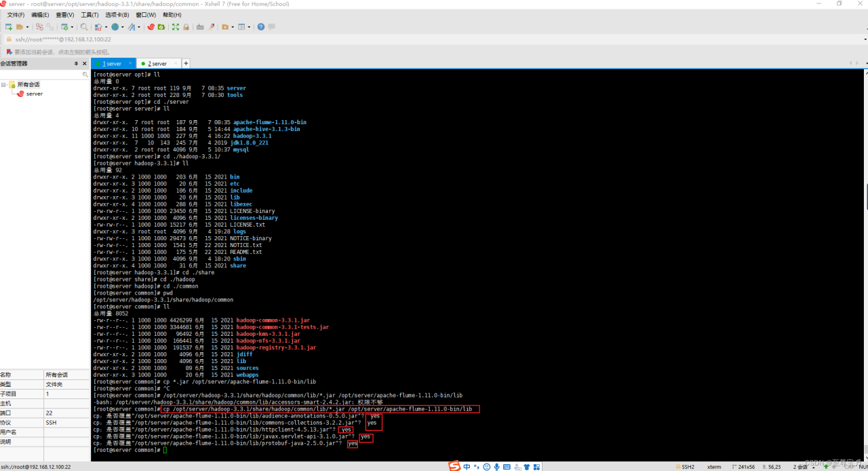Viewport: 868px width, 471px height.
Task: Add a new tab with plus button
Action: (x=186, y=63)
